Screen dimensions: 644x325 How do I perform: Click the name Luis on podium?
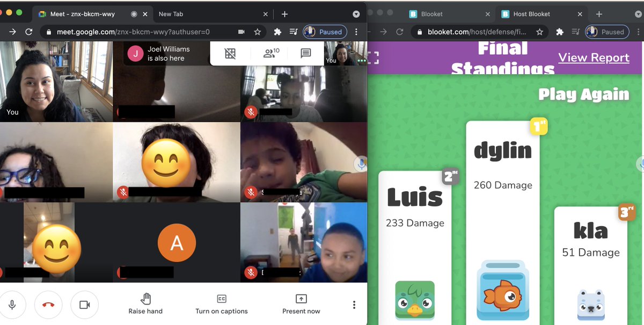[x=415, y=198]
